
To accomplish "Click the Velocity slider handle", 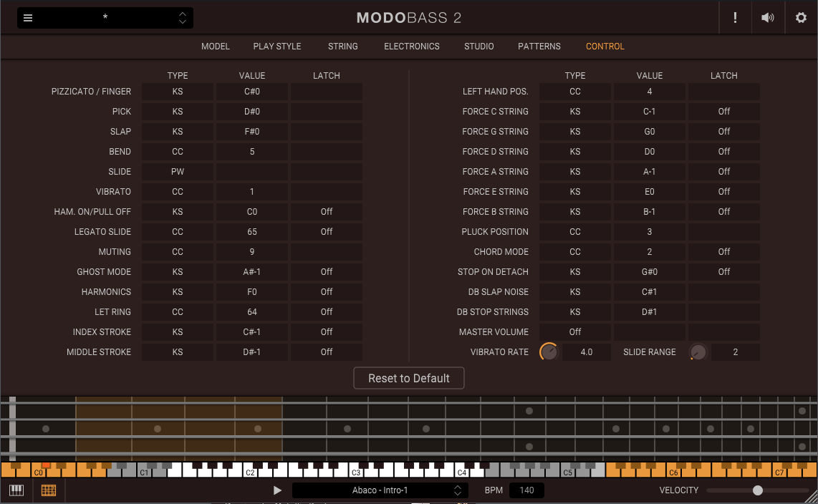I will 758,490.
